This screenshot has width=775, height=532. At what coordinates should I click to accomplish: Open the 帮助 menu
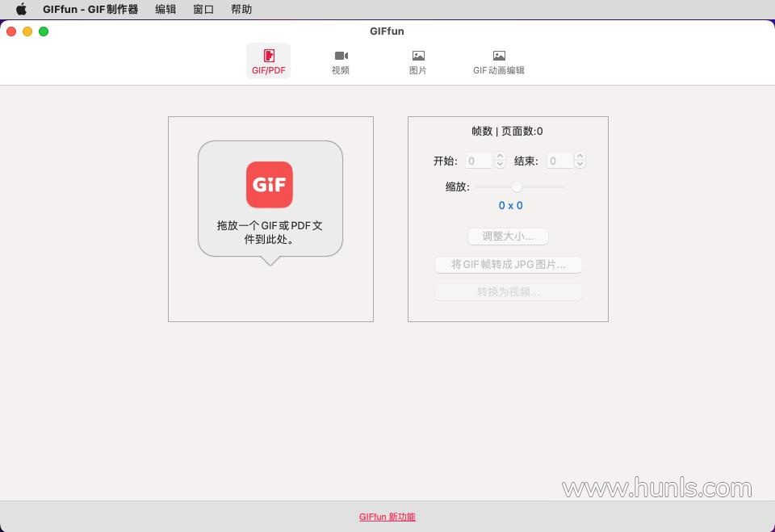tap(241, 10)
